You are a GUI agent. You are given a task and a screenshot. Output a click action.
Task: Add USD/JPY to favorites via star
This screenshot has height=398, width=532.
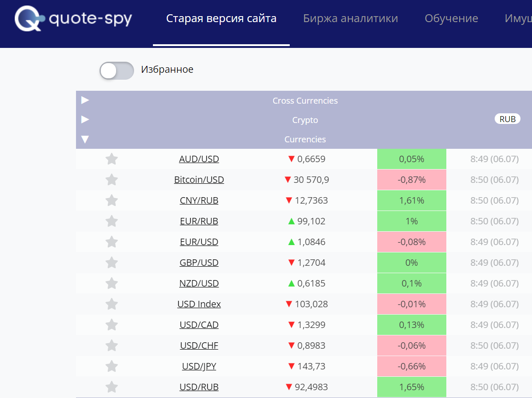click(111, 366)
